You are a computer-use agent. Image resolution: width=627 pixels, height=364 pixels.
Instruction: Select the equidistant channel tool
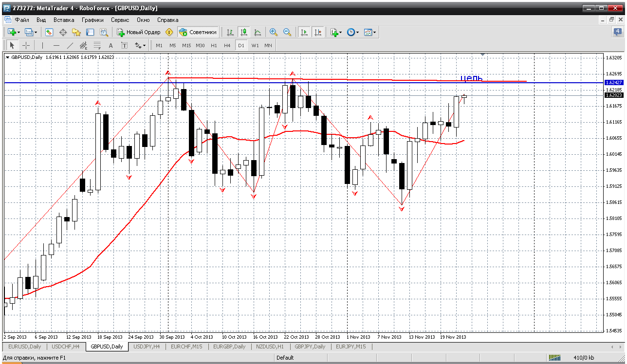(84, 45)
